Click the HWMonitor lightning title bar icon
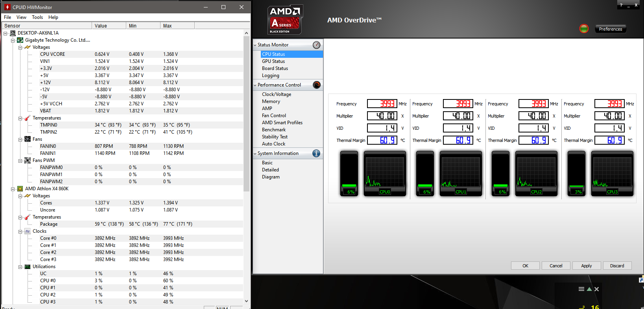This screenshot has height=309, width=644. tap(7, 7)
